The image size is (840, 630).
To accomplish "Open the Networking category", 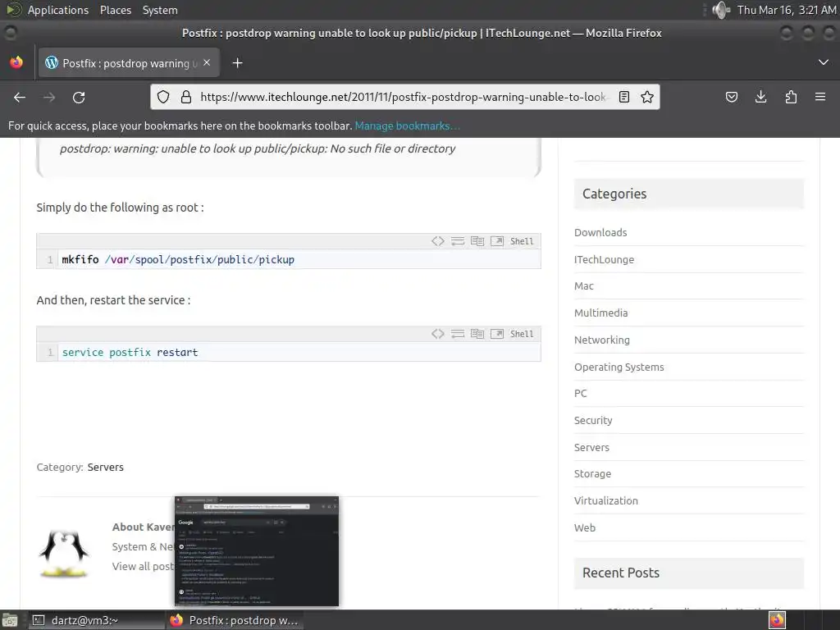I will [602, 340].
